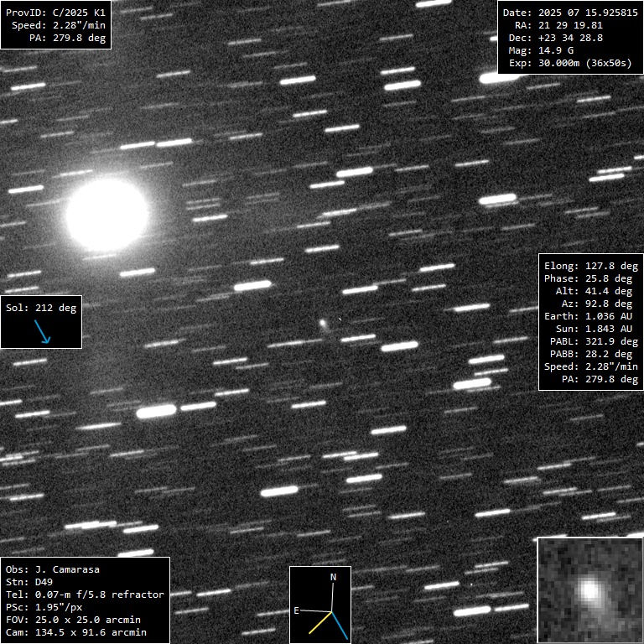Click the blue solar direction arrow under Sol
This screenshot has width=644, height=644.
pos(42,331)
